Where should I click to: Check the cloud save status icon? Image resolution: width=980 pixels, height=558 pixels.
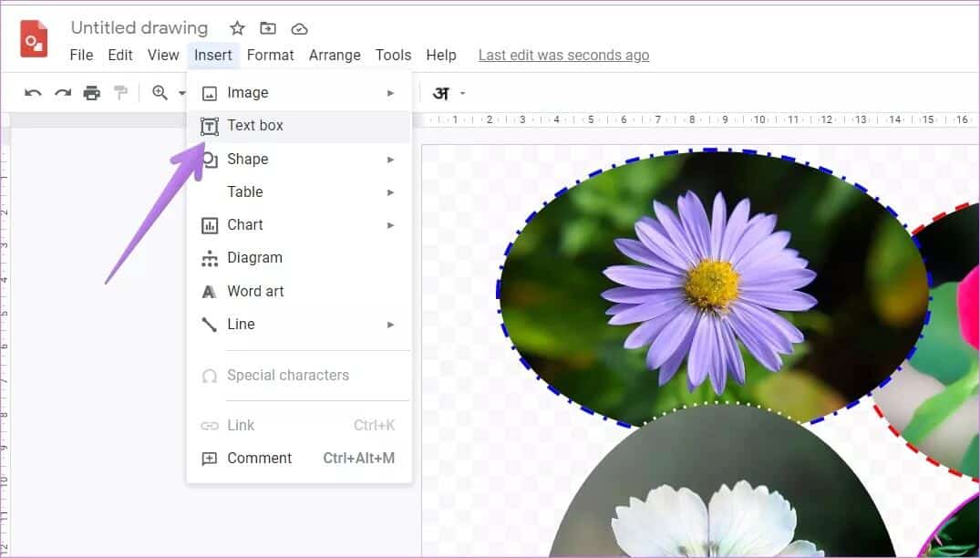click(299, 29)
